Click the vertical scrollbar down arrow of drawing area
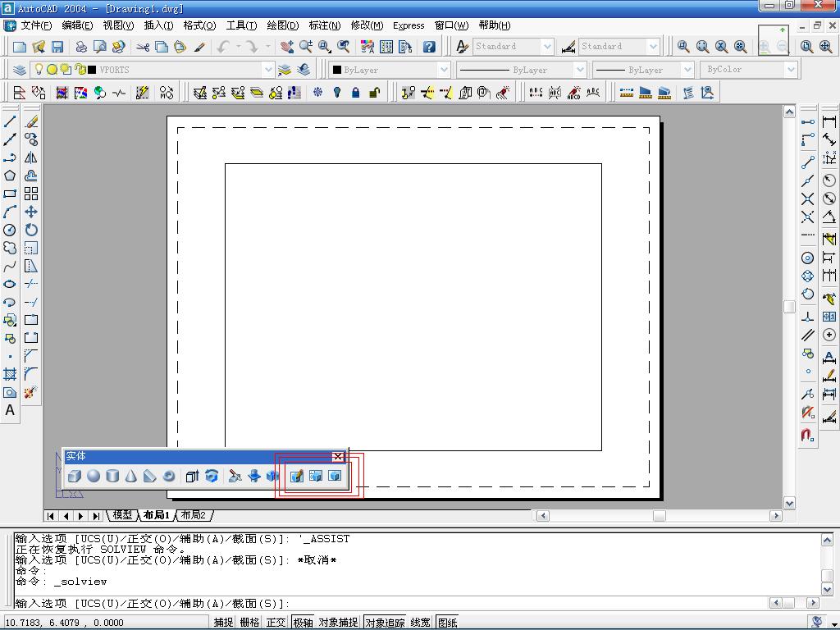The width and height of the screenshot is (840, 630). pyautogui.click(x=789, y=503)
